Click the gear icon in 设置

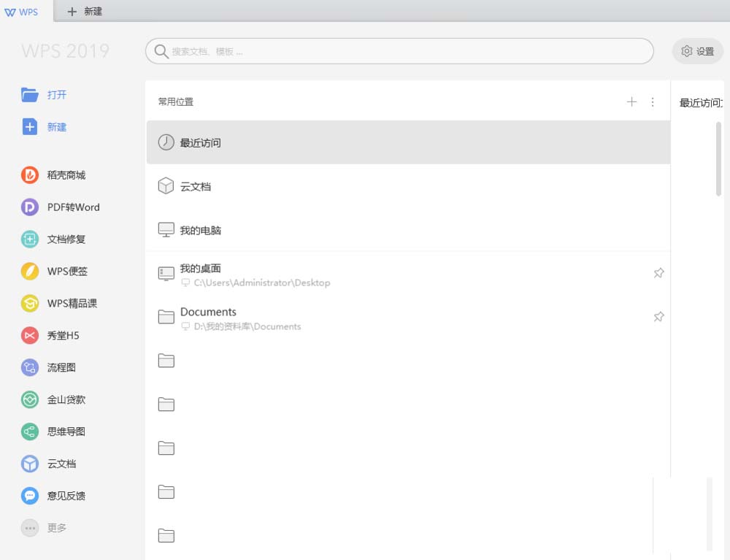coord(687,51)
